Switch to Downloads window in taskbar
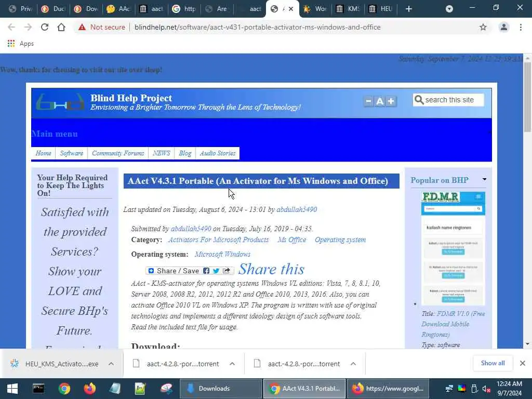 (220, 389)
